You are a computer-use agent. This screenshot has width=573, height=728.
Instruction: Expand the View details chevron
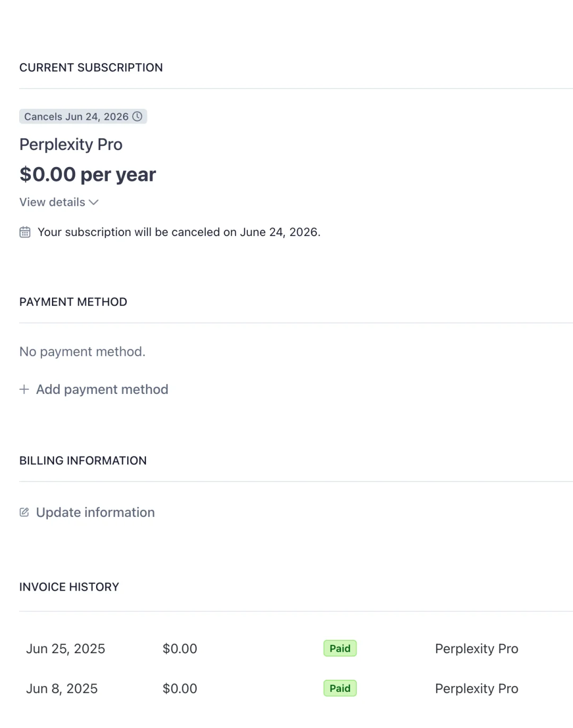coord(94,203)
